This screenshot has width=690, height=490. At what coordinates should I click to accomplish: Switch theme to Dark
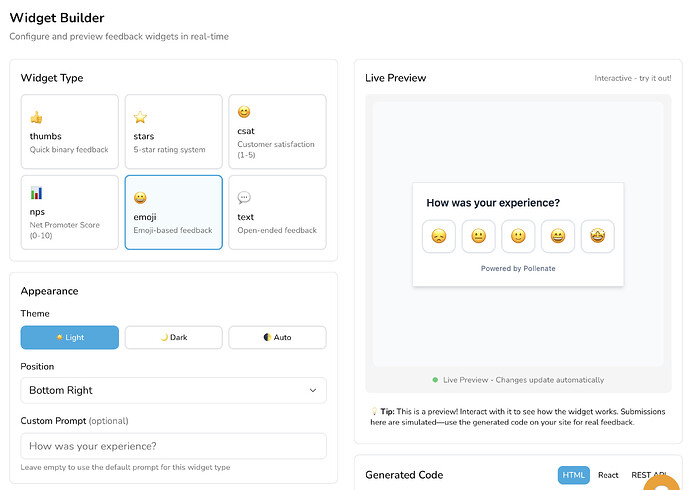tap(174, 337)
